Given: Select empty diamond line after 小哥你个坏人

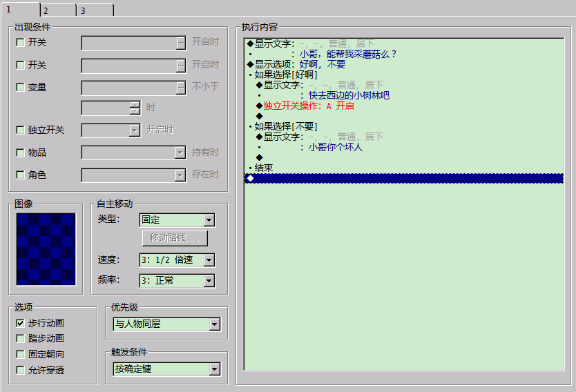Looking at the screenshot, I should (x=404, y=157).
